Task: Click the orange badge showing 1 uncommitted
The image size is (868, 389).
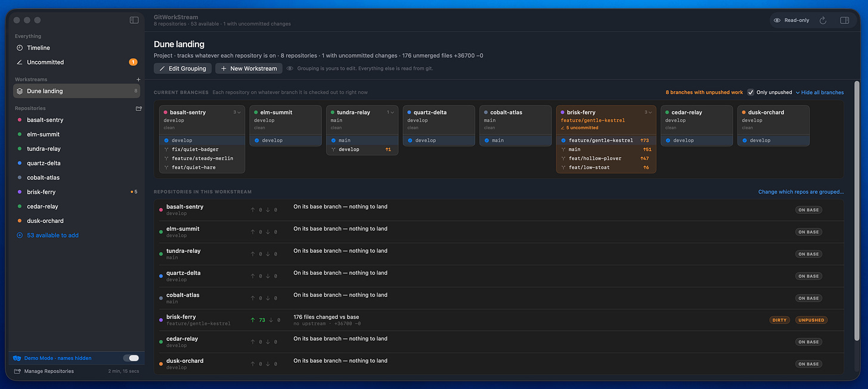Action: pyautogui.click(x=133, y=62)
